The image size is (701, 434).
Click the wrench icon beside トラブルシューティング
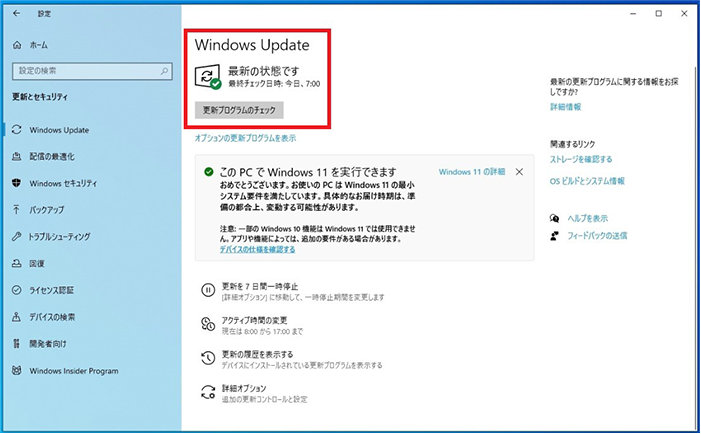pos(17,236)
